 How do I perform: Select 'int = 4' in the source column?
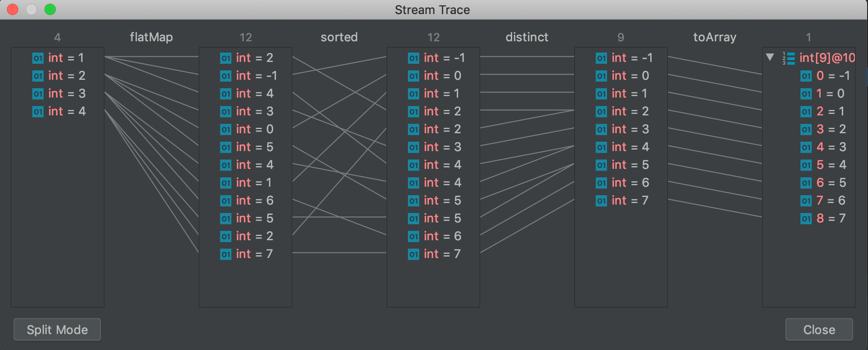point(67,112)
